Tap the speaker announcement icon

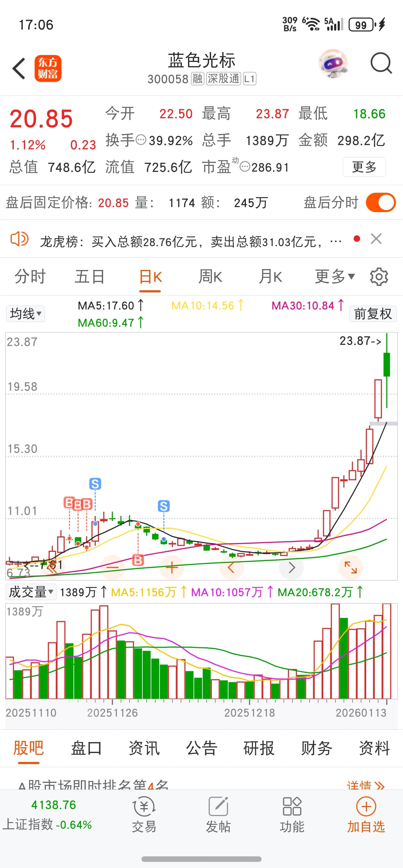point(19,239)
